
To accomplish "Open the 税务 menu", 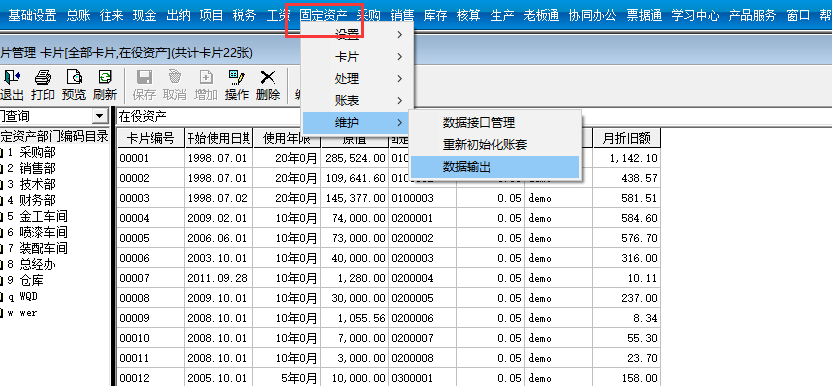I will click(x=244, y=15).
